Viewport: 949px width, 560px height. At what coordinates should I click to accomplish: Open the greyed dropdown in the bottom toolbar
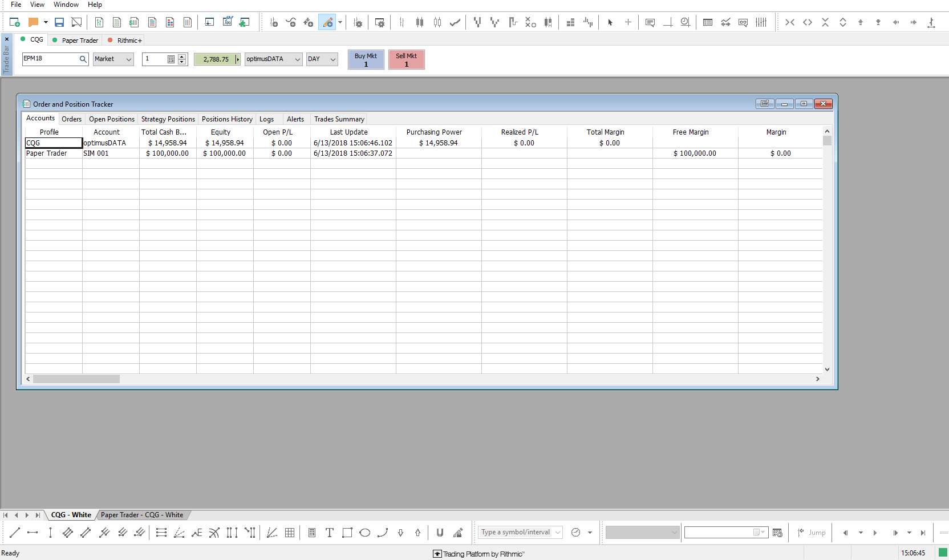tap(642, 533)
